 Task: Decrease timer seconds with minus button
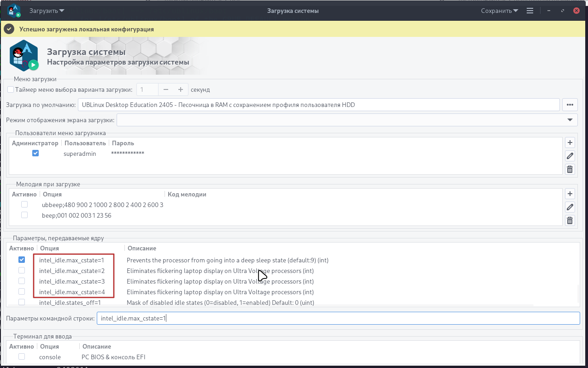pos(166,89)
